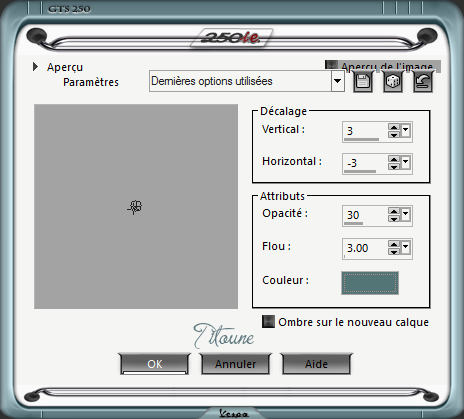Open the Opacité slider dropdown arrow

pyautogui.click(x=405, y=215)
